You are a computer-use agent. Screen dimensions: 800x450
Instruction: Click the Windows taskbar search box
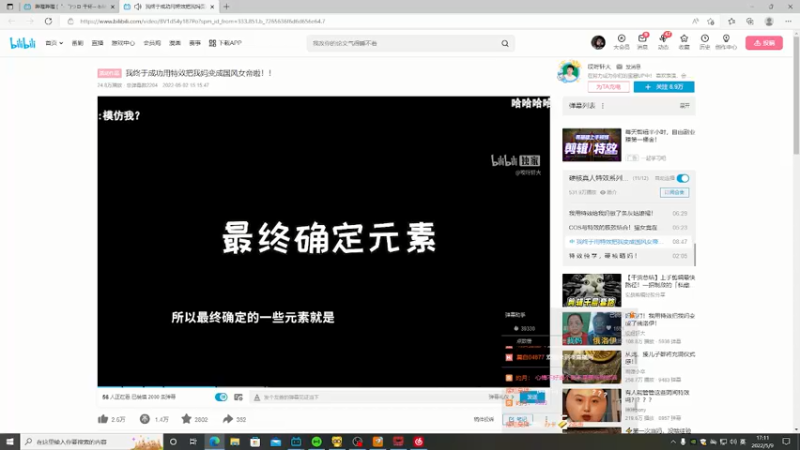point(92,441)
